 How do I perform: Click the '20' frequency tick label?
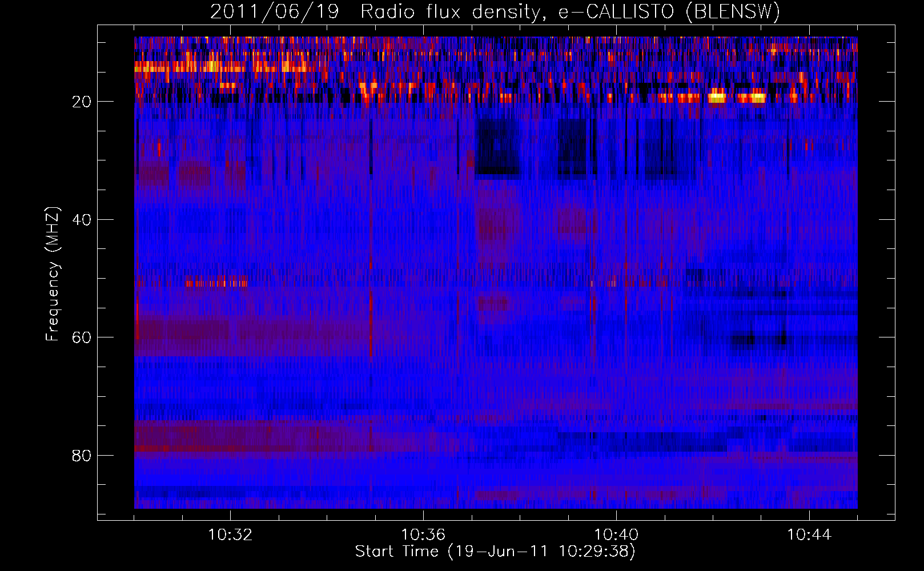82,102
